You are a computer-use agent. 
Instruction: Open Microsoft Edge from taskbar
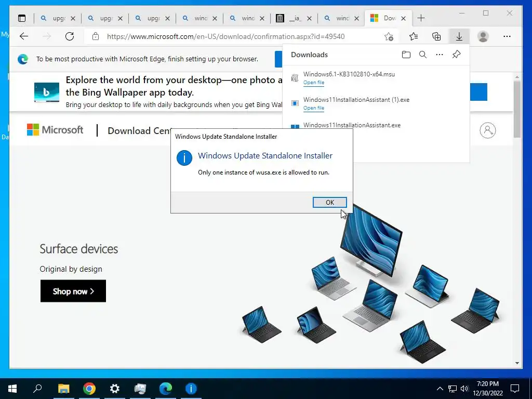pyautogui.click(x=166, y=389)
